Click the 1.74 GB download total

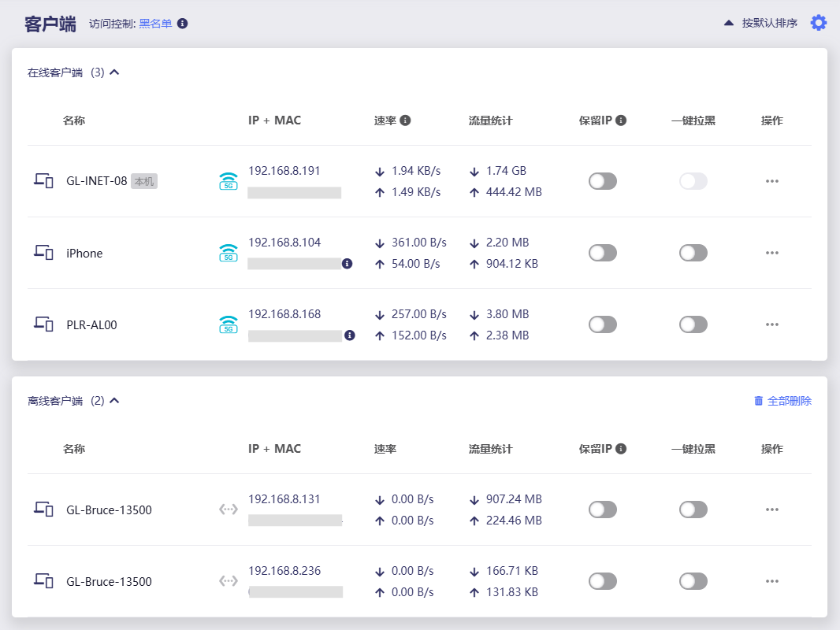click(x=506, y=171)
